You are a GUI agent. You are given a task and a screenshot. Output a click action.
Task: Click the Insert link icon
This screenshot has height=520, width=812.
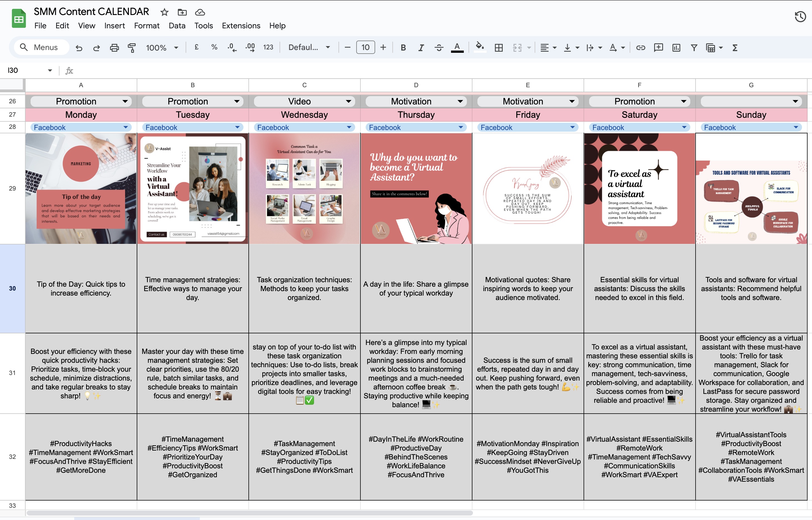click(x=641, y=47)
